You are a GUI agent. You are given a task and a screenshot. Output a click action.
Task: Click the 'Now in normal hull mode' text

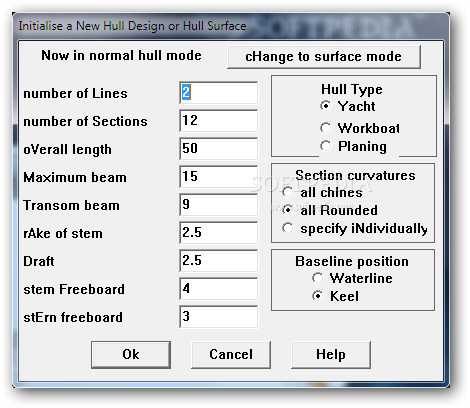[121, 55]
